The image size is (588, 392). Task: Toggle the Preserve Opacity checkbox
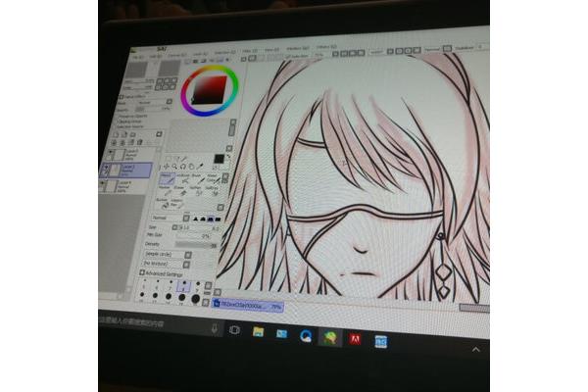(x=117, y=116)
